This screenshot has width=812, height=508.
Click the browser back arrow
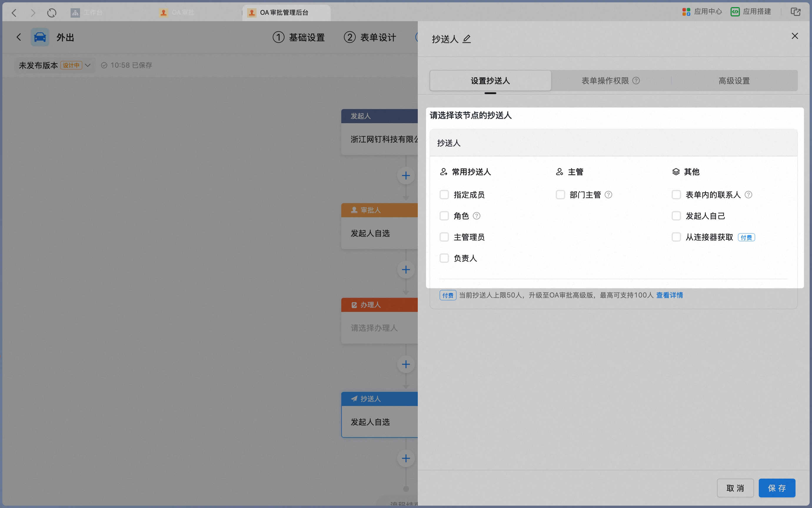click(14, 13)
